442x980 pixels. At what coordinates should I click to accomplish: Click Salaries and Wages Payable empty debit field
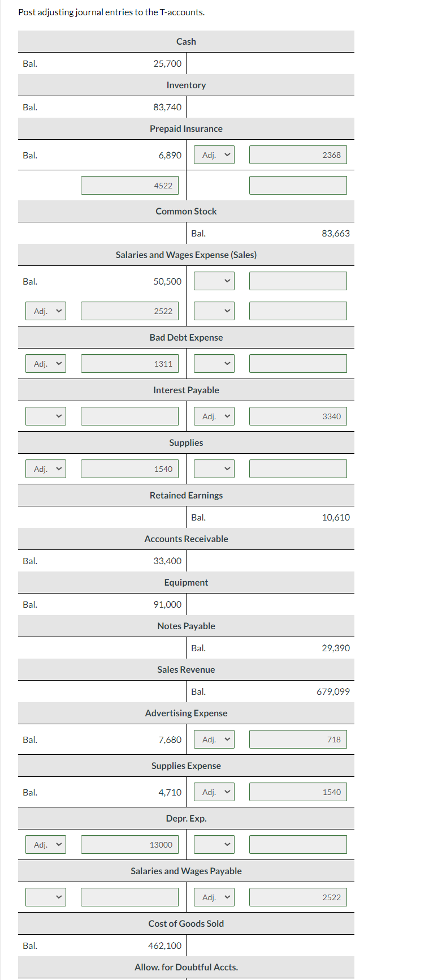tap(129, 897)
